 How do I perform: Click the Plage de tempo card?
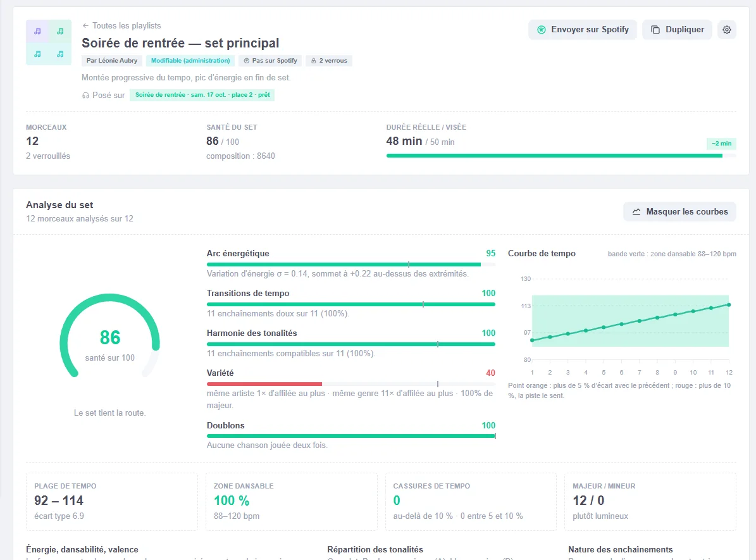tap(112, 502)
